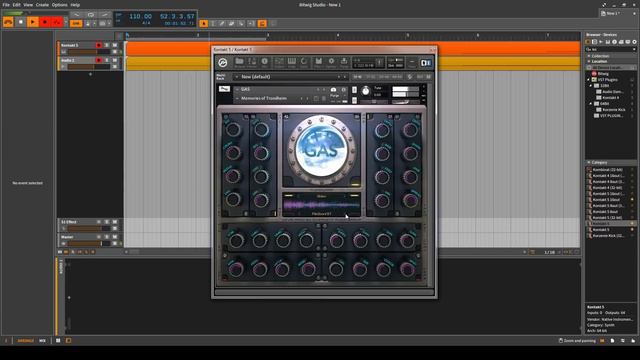Toggle solo on Kontakt 5 track

pos(107,45)
